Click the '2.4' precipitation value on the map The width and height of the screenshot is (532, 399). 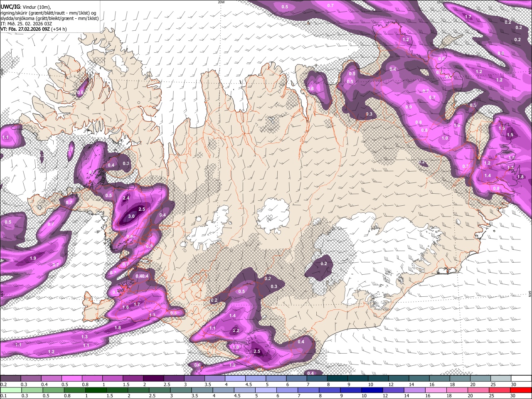[x=126, y=198]
